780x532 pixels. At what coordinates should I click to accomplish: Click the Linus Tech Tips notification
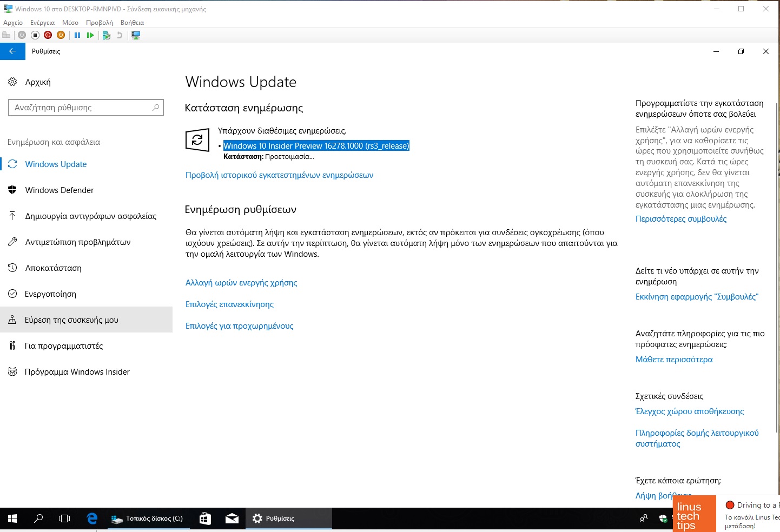(x=726, y=514)
